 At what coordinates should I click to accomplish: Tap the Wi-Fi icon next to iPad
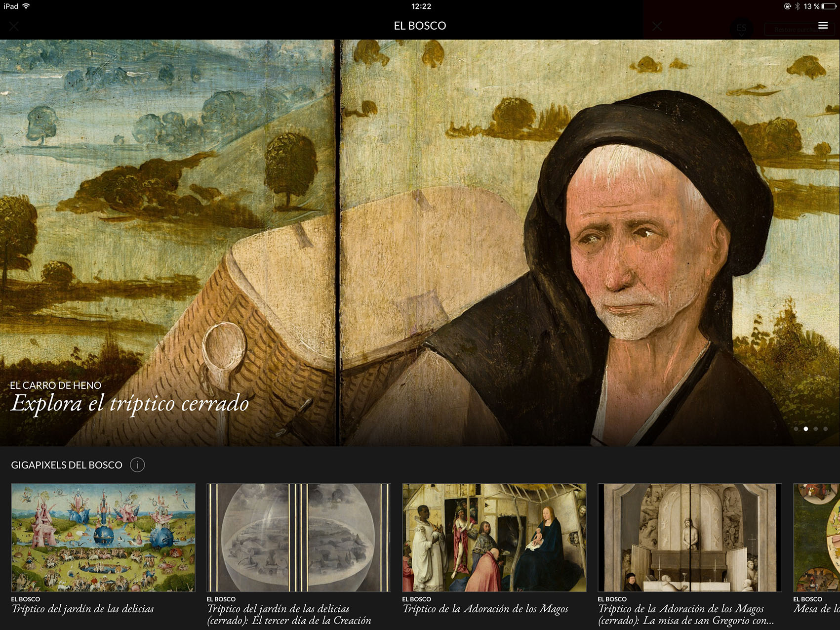point(26,6)
